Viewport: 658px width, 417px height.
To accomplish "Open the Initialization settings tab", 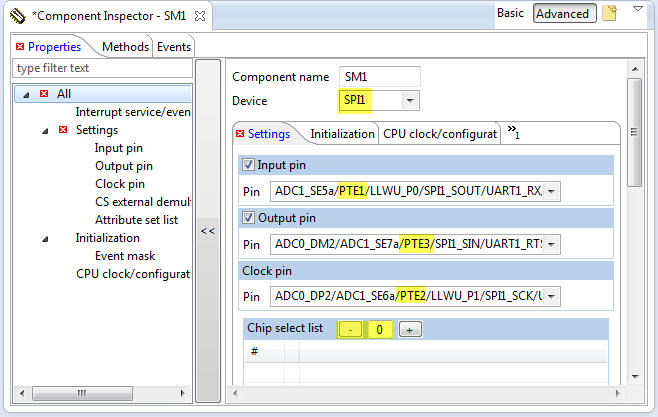I will [342, 133].
